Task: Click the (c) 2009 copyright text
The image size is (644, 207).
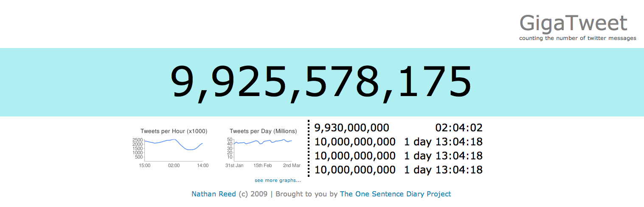Action: pos(253,194)
